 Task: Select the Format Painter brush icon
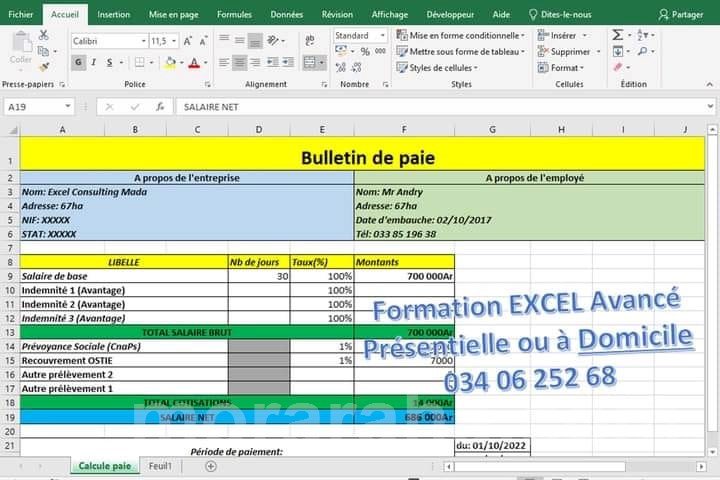(x=42, y=66)
